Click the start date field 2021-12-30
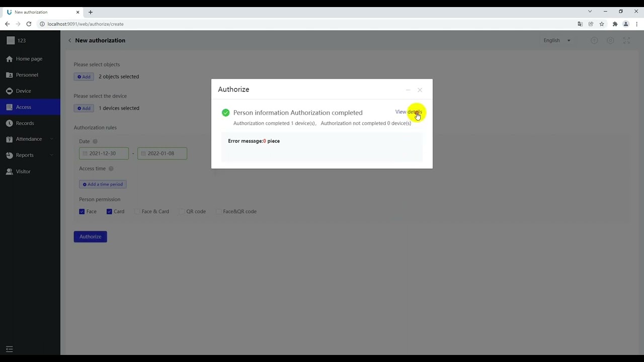The height and width of the screenshot is (362, 644). point(104,153)
